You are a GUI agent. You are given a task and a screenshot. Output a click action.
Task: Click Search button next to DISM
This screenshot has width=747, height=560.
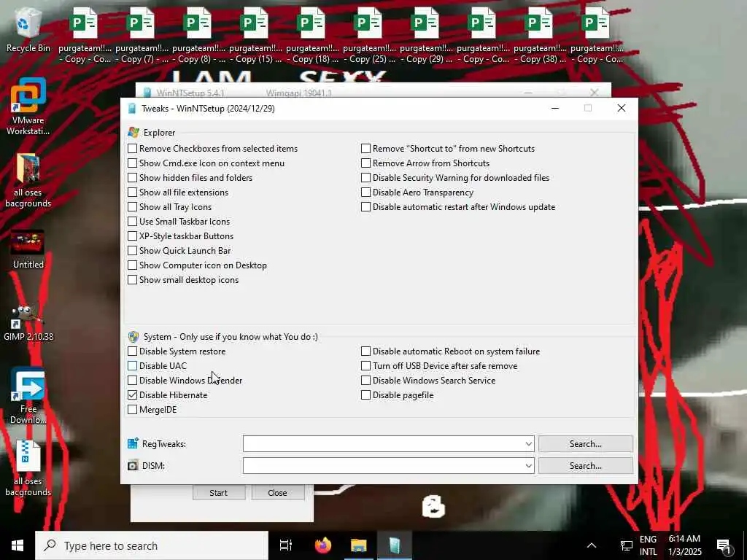[586, 466]
